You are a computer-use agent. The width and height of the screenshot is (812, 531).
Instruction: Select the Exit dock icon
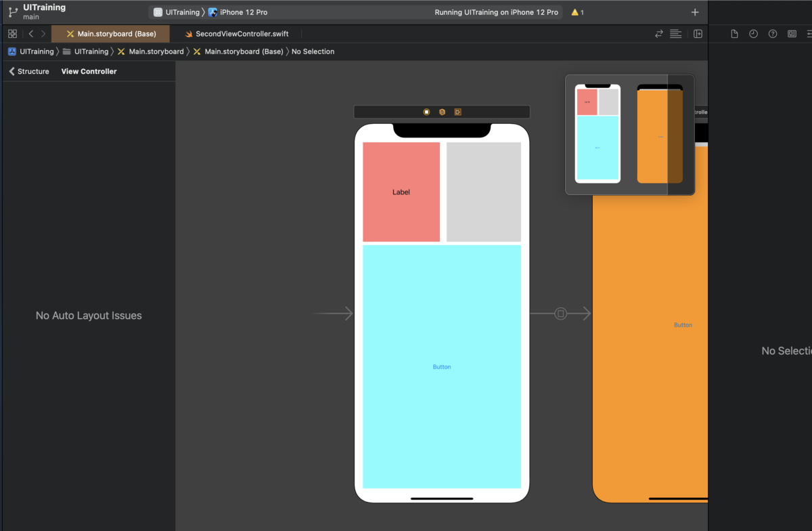point(457,112)
